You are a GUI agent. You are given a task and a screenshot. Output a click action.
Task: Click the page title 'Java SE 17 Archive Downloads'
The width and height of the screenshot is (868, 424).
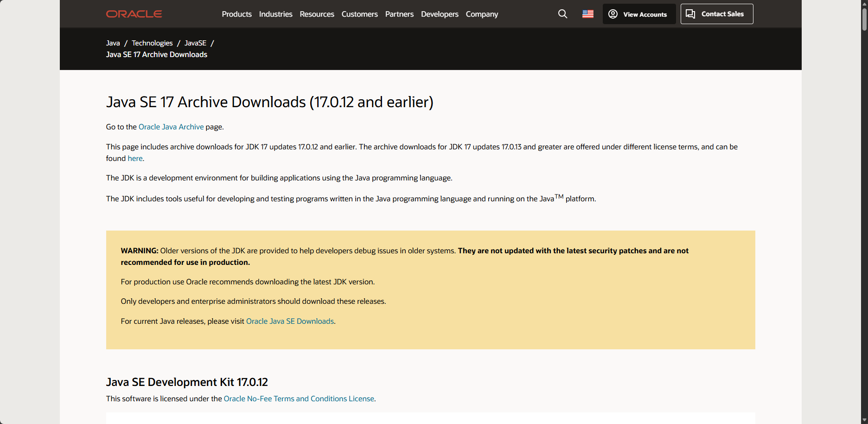[x=269, y=102]
